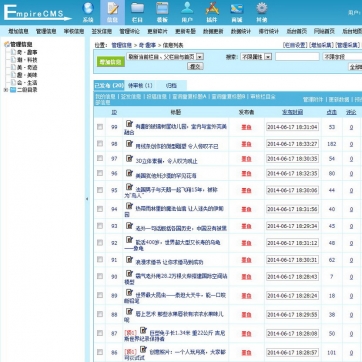Tick the checkbox for article ID 98
This screenshot has height=362, width=362.
(x=100, y=143)
